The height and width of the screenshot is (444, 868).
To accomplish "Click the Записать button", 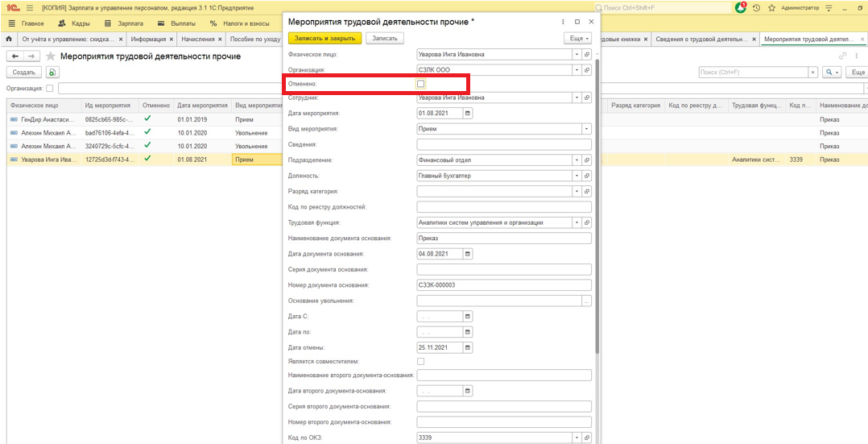I will pos(385,38).
